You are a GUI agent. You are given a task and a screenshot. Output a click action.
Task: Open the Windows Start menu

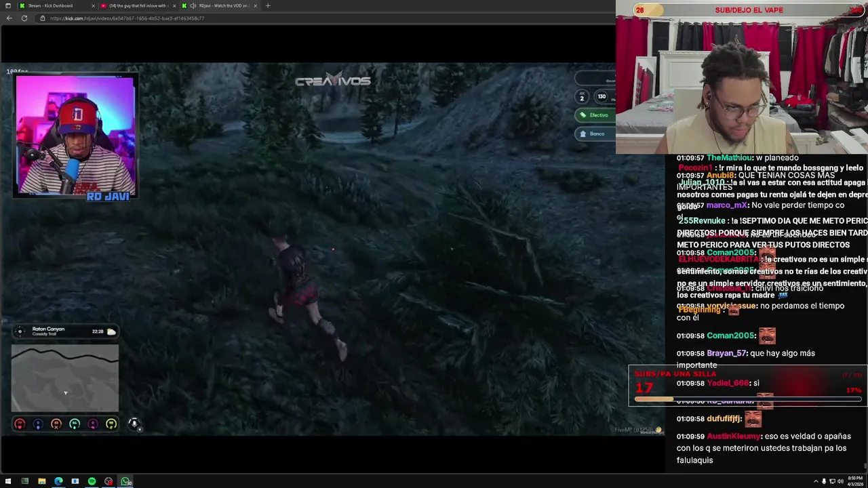(8, 481)
